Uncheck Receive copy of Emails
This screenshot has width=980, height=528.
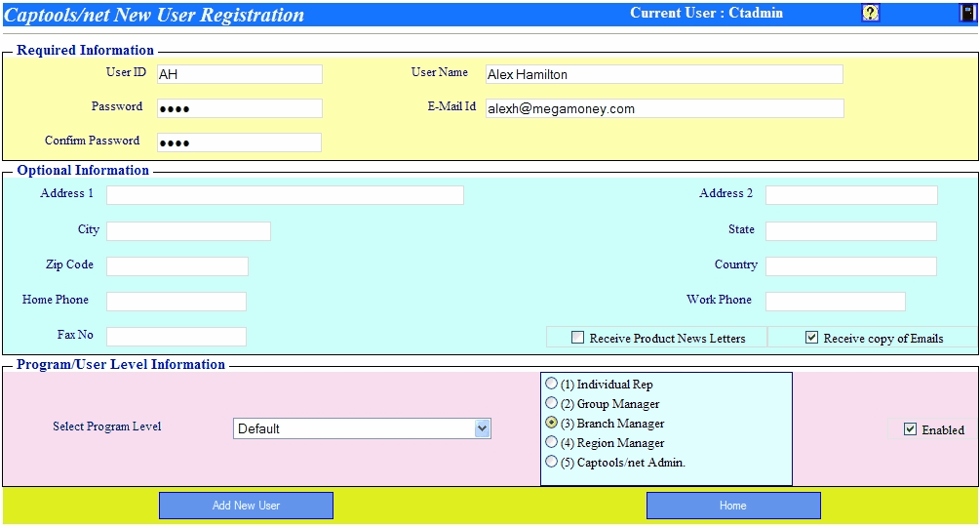click(x=811, y=338)
